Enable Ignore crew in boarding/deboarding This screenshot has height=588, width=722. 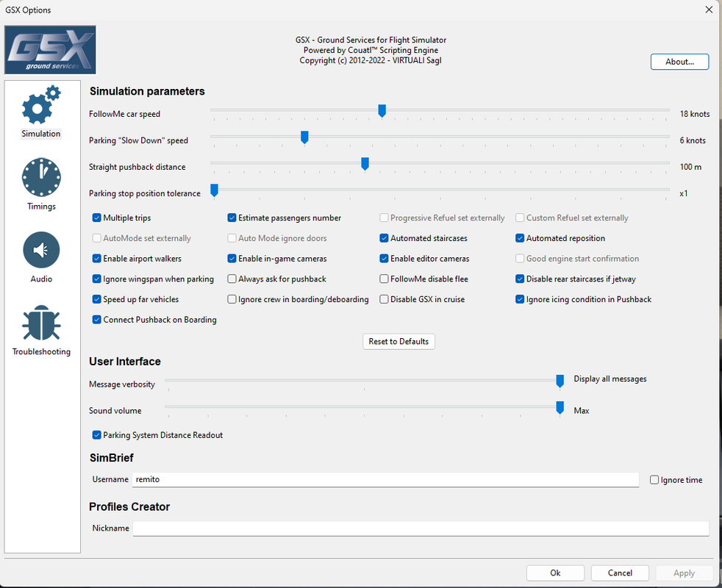click(x=232, y=299)
